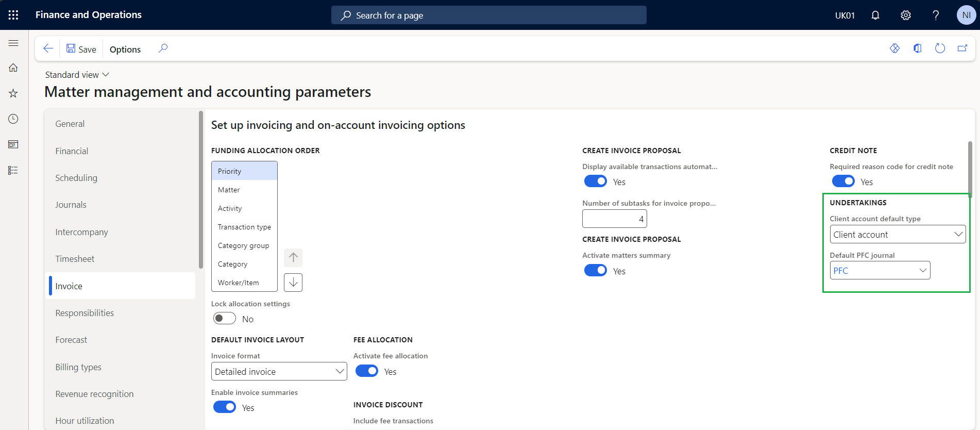Open the Options menu

(x=125, y=49)
